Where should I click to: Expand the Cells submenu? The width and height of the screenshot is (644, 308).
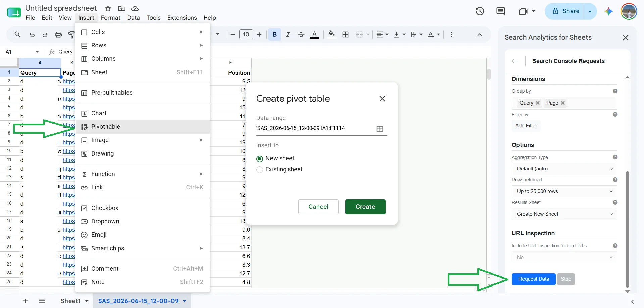coord(143,32)
